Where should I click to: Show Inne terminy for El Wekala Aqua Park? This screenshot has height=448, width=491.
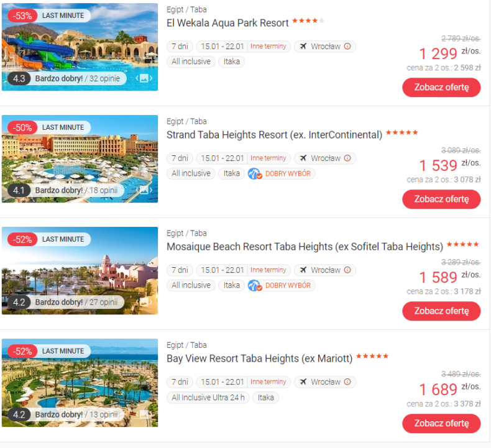click(x=268, y=47)
